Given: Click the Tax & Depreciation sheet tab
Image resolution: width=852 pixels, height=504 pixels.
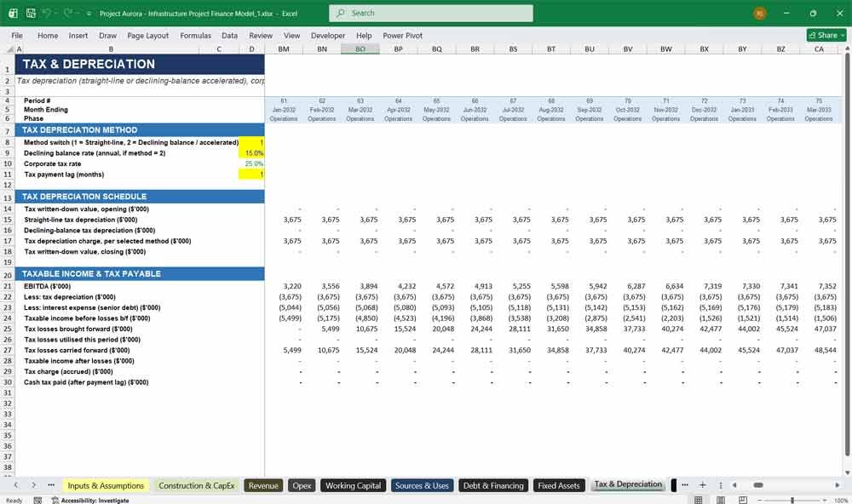Looking at the screenshot, I should (x=628, y=484).
